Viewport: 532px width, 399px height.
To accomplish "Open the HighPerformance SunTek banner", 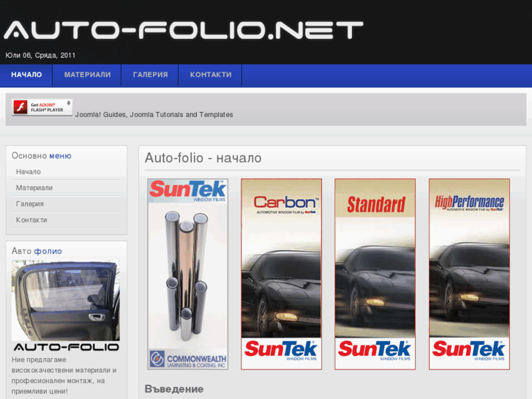I will click(x=469, y=274).
